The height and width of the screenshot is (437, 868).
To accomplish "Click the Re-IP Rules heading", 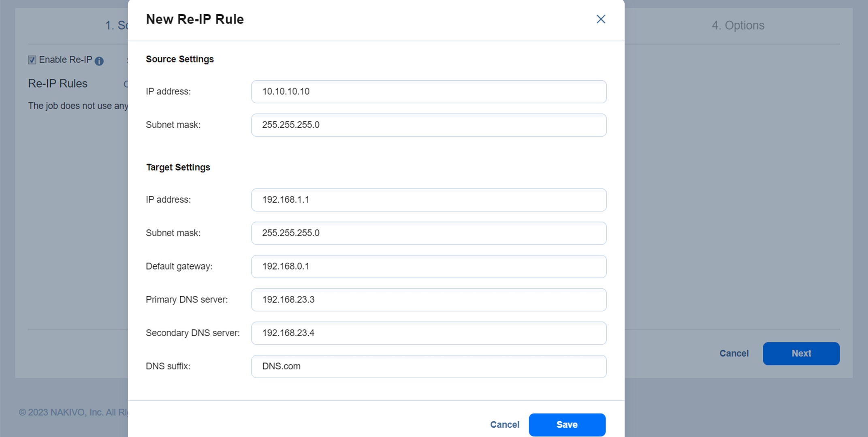I will [58, 84].
